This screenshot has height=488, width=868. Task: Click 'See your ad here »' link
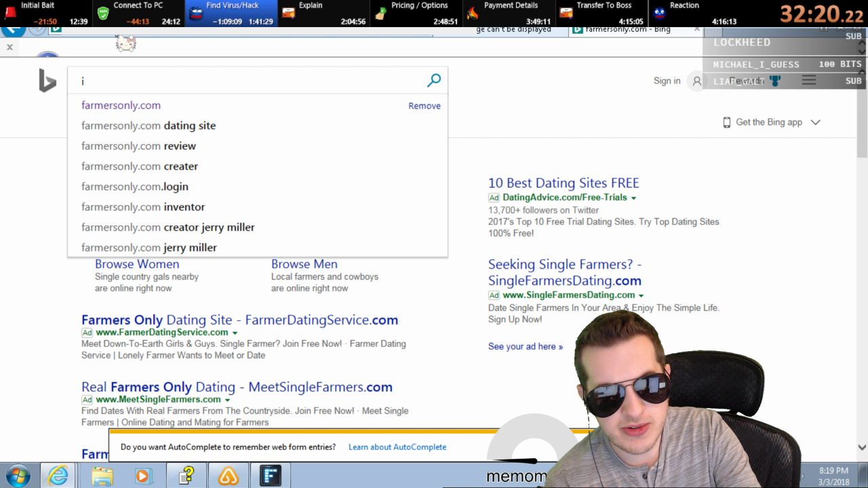[x=526, y=346]
